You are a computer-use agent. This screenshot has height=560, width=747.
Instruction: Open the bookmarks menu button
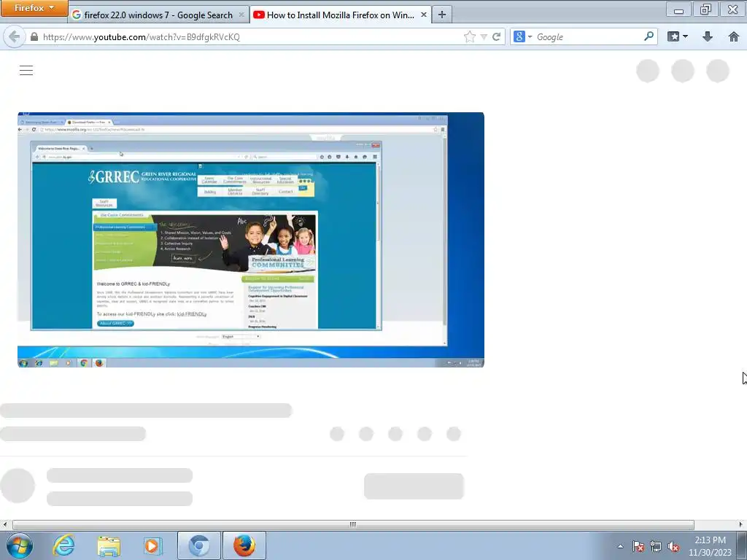[x=678, y=36]
